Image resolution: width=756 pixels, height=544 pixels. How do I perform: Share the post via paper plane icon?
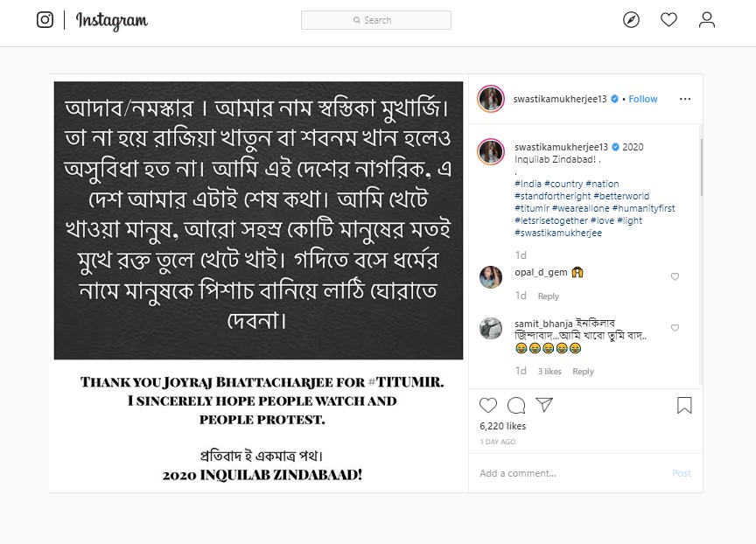[x=544, y=405]
